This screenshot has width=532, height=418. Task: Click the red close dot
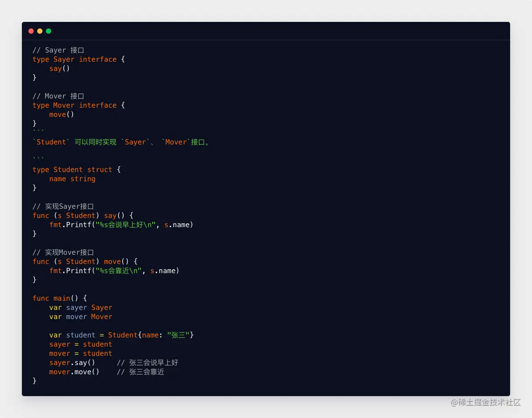click(x=31, y=31)
